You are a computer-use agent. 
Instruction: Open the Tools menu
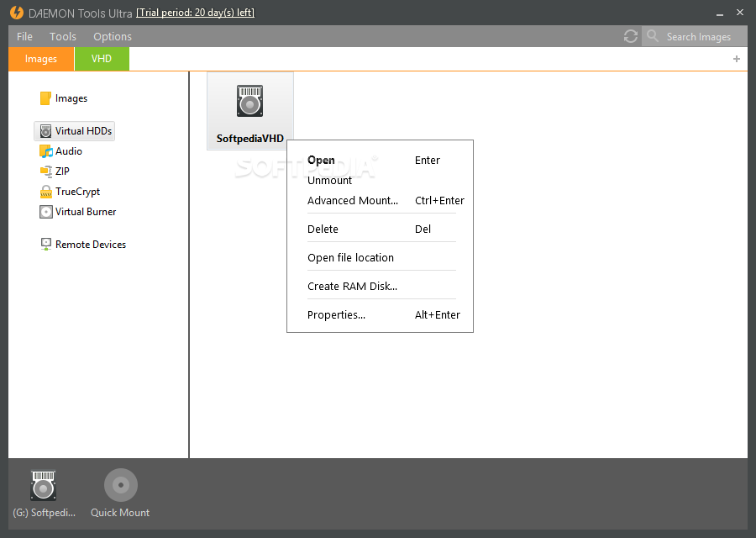tap(63, 37)
